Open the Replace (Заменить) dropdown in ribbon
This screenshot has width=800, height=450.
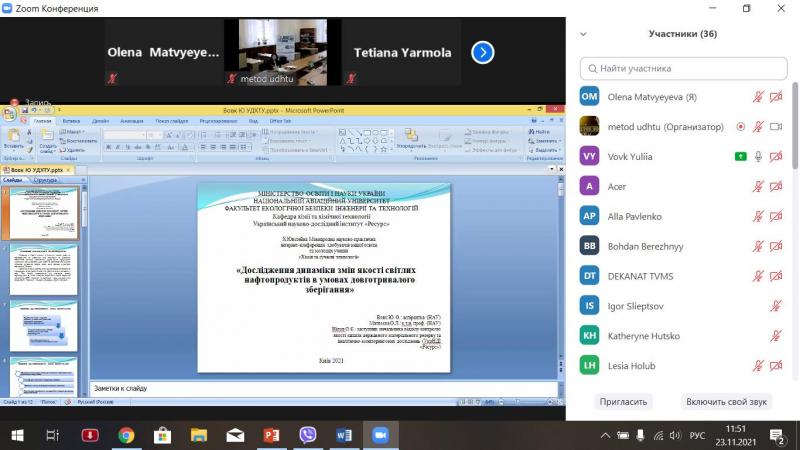(x=544, y=141)
